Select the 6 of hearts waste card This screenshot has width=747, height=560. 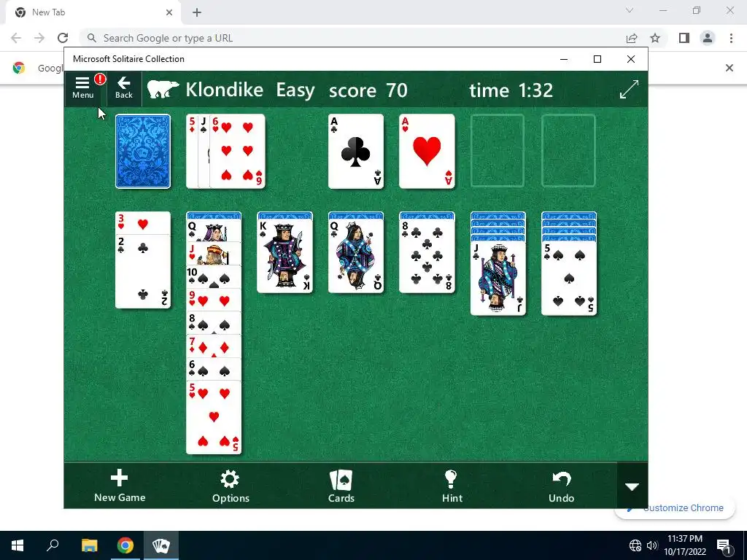click(x=238, y=152)
